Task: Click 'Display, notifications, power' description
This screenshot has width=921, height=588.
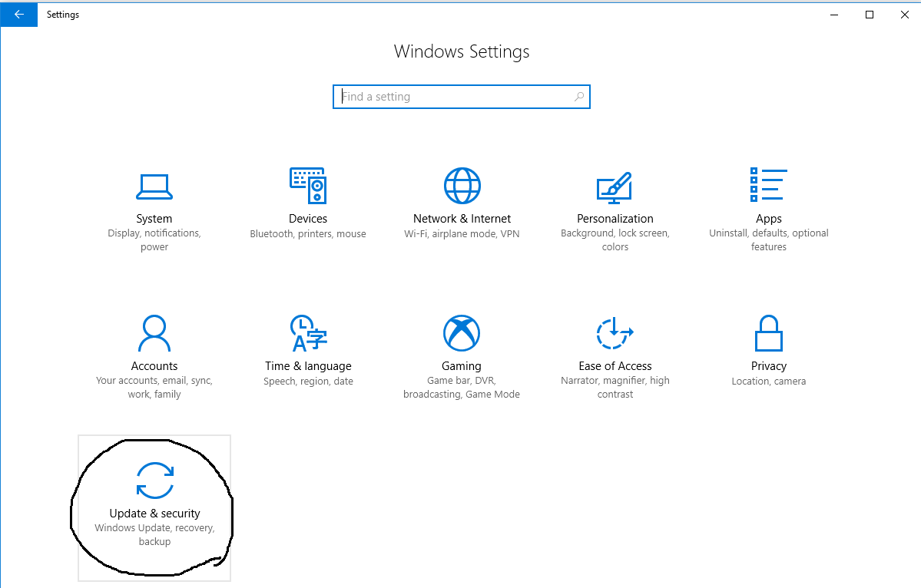Action: (154, 240)
